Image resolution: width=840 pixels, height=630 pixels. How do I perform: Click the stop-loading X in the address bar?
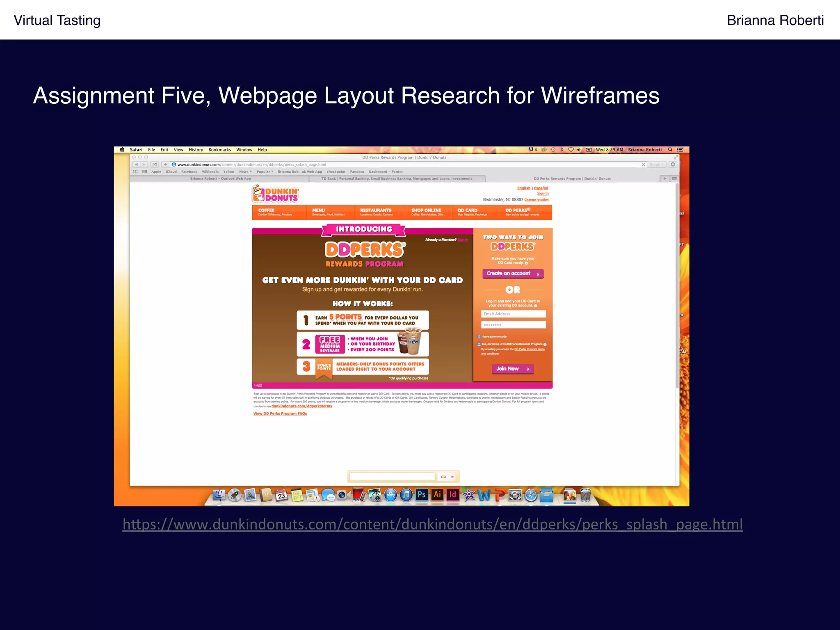(643, 164)
